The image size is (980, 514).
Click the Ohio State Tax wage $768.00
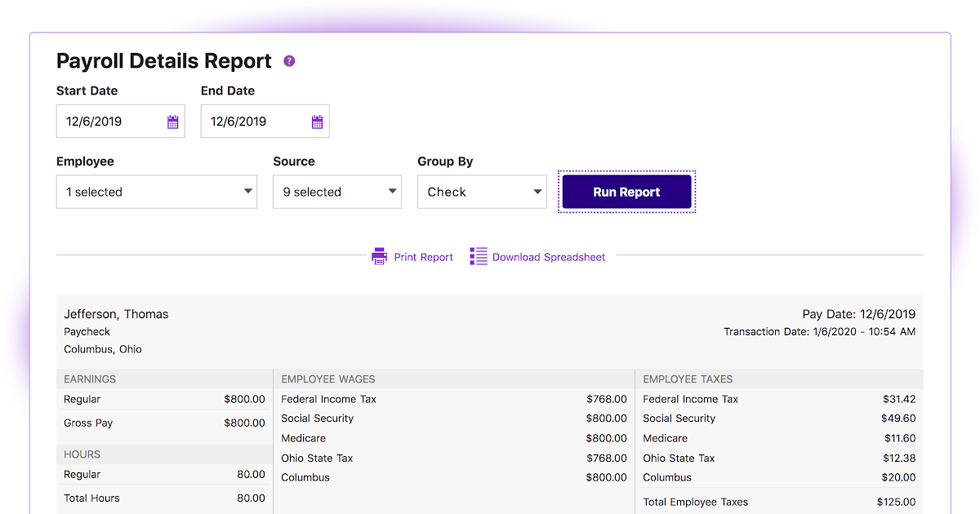(x=607, y=458)
